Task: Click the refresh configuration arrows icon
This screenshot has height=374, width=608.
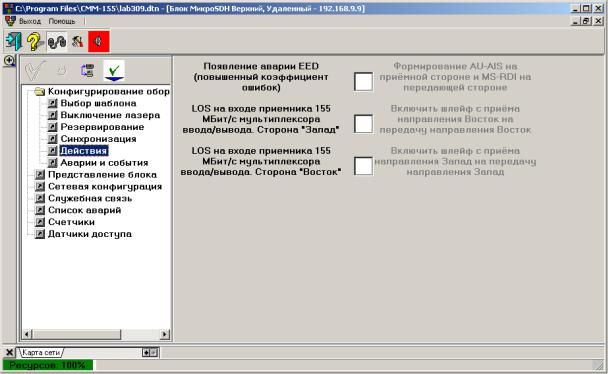Action: click(87, 71)
